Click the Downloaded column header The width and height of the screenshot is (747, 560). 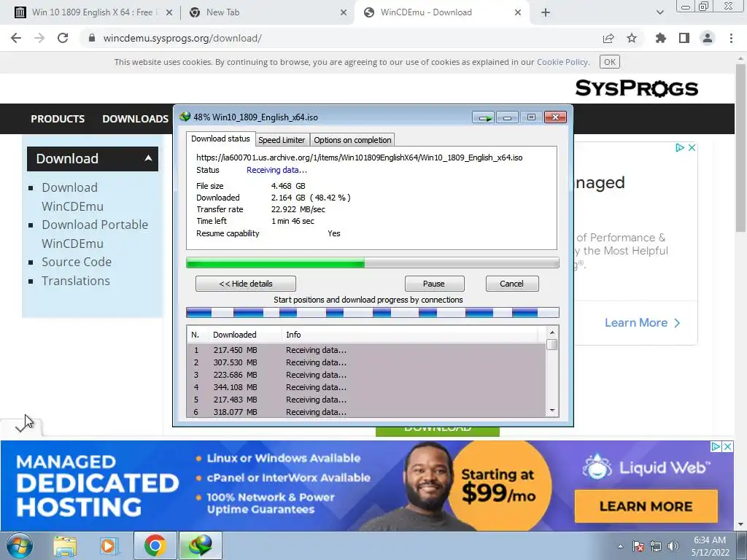coord(245,335)
